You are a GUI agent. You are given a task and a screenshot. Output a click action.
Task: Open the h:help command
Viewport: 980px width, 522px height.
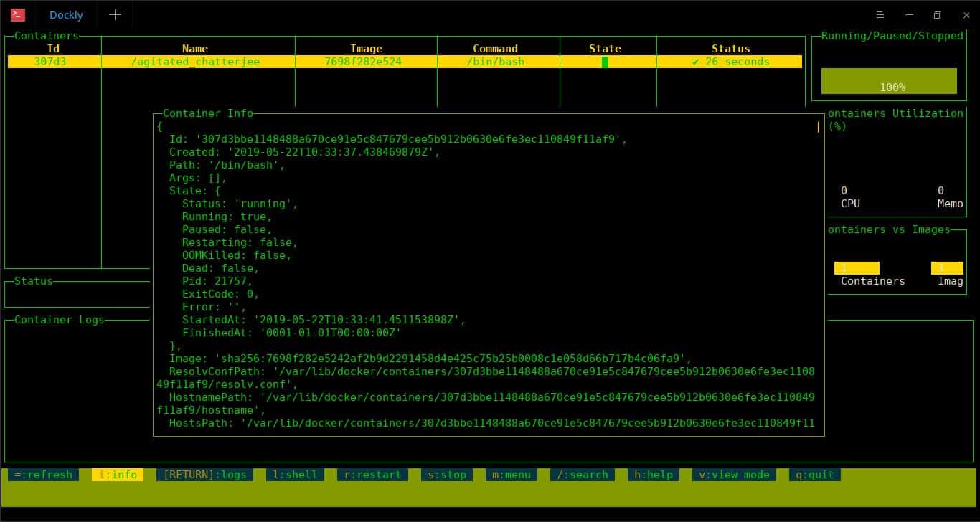pyautogui.click(x=654, y=475)
